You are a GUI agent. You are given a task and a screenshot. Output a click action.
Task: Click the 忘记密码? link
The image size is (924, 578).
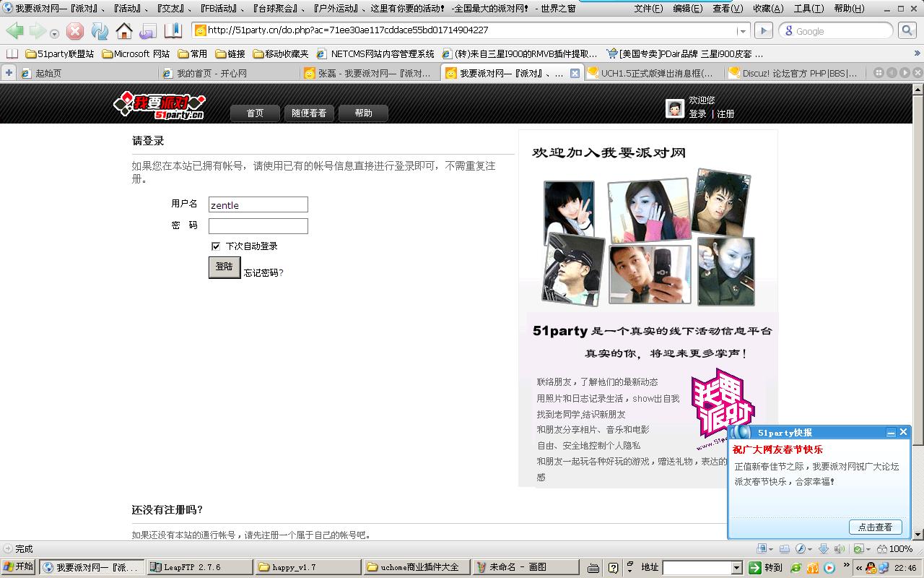click(x=263, y=272)
